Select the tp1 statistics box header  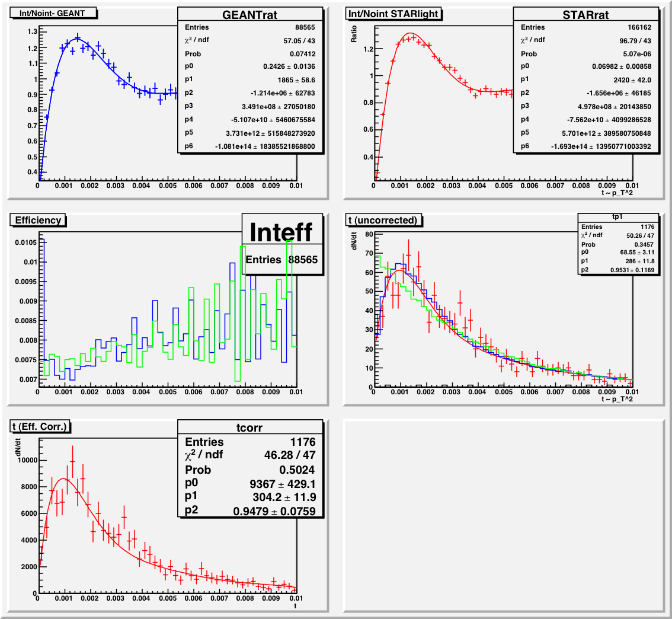click(x=617, y=218)
